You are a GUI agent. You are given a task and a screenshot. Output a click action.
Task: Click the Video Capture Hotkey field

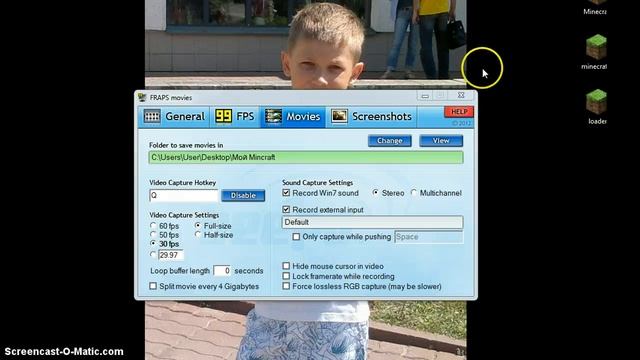point(184,196)
